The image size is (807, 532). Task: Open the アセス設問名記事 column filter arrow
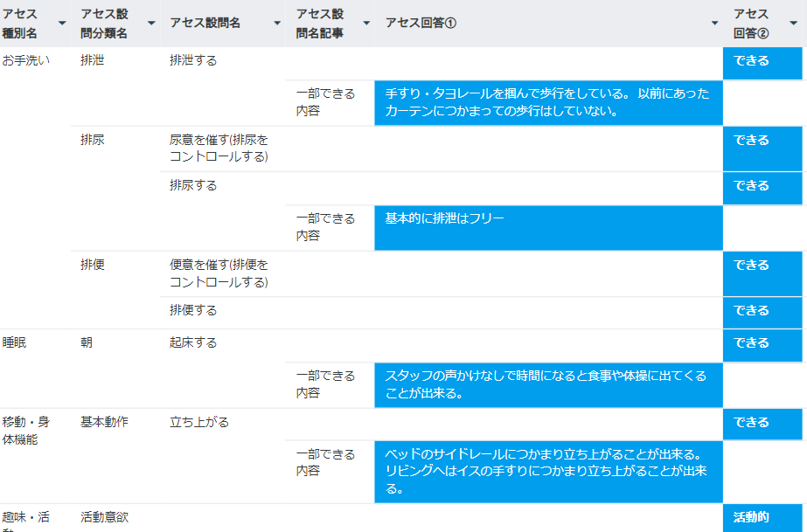pos(366,23)
